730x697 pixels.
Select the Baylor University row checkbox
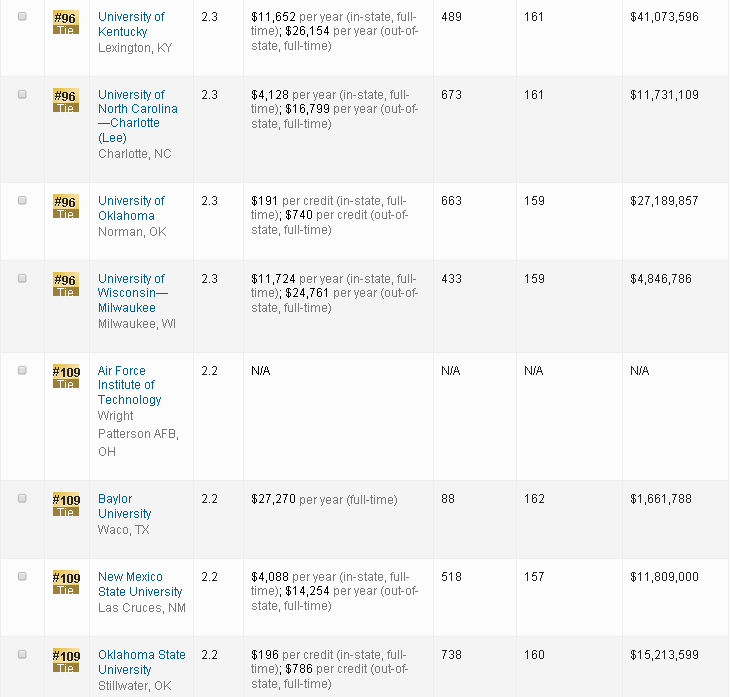(x=23, y=498)
